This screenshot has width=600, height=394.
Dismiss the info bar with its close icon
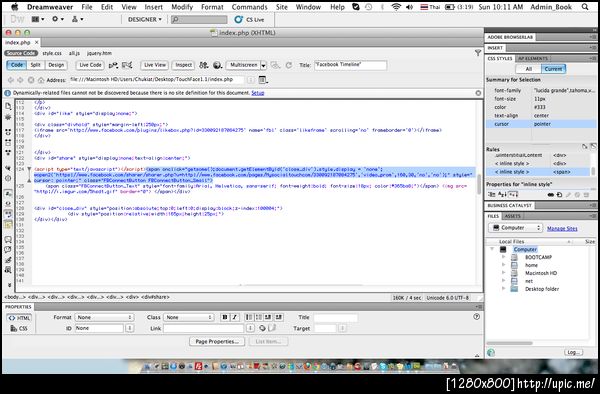click(478, 93)
